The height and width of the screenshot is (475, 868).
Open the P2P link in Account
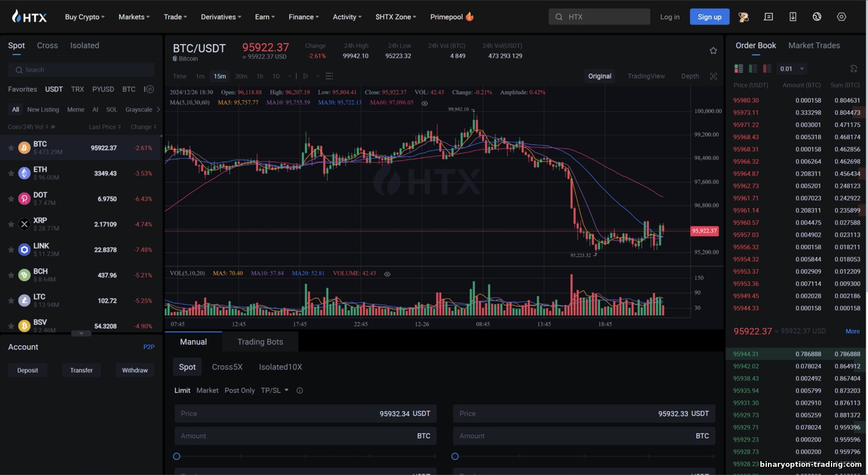[149, 347]
